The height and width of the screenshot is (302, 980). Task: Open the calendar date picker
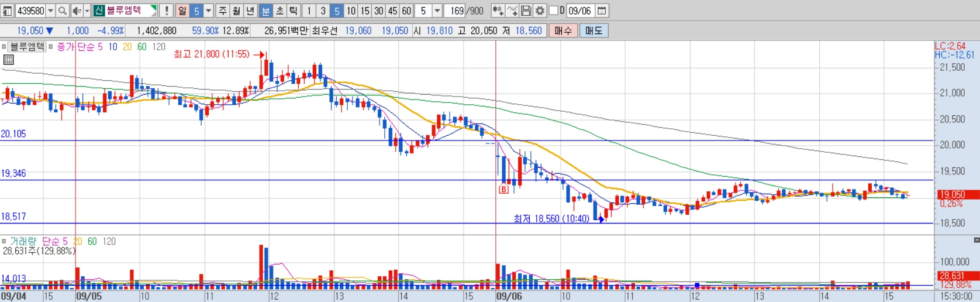pyautogui.click(x=602, y=11)
